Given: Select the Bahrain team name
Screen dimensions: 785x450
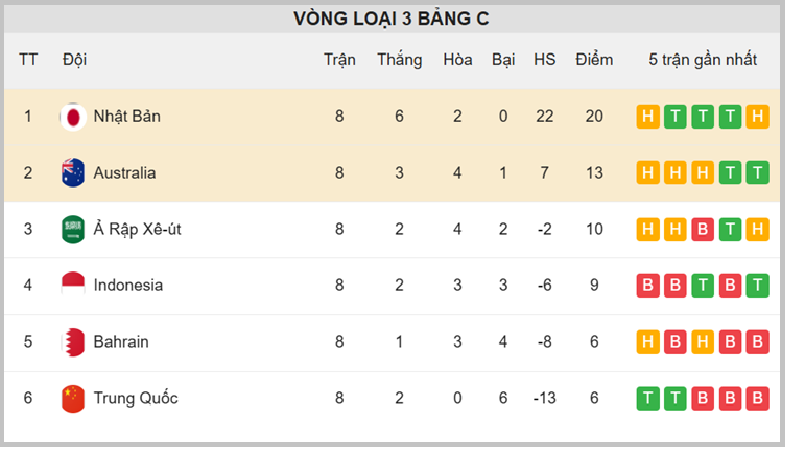Looking at the screenshot, I should point(121,342).
